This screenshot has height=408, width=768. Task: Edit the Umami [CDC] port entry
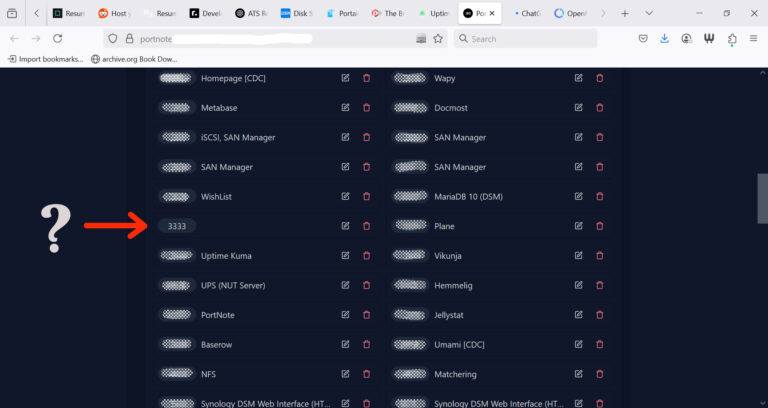[578, 344]
